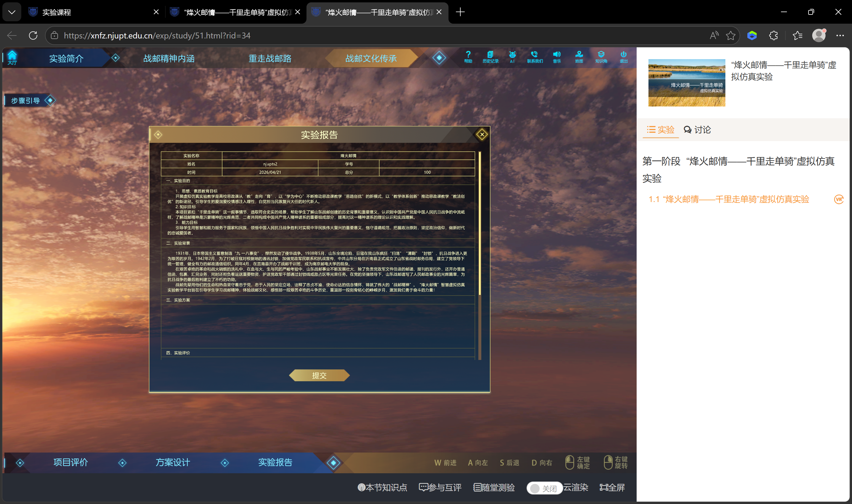Enter 全屏 fullscreen mode
The width and height of the screenshot is (852, 504).
pyautogui.click(x=612, y=487)
